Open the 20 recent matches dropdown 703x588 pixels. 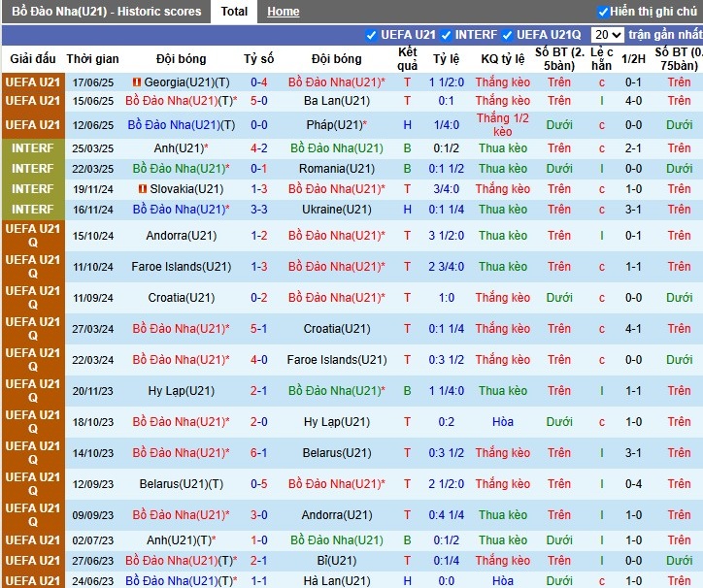[x=607, y=35]
